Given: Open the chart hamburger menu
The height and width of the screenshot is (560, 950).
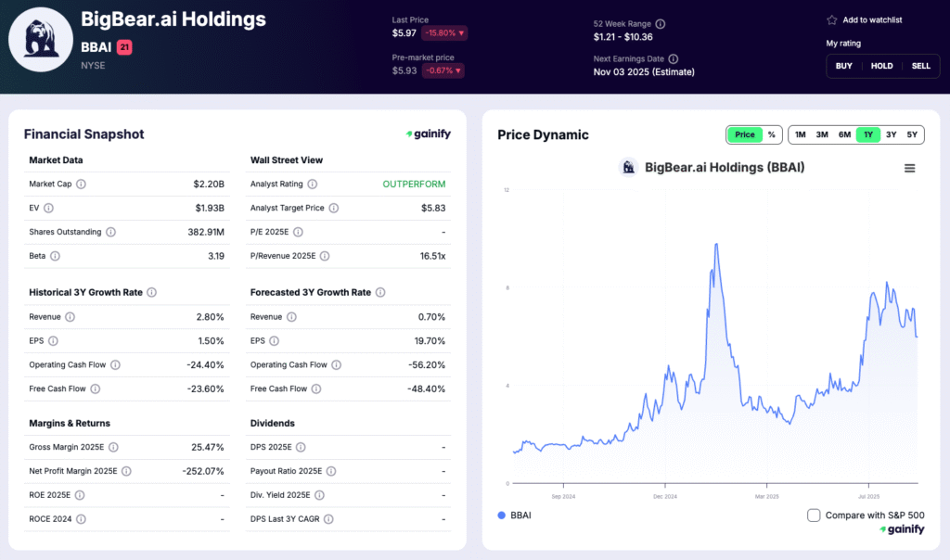Looking at the screenshot, I should click(909, 169).
